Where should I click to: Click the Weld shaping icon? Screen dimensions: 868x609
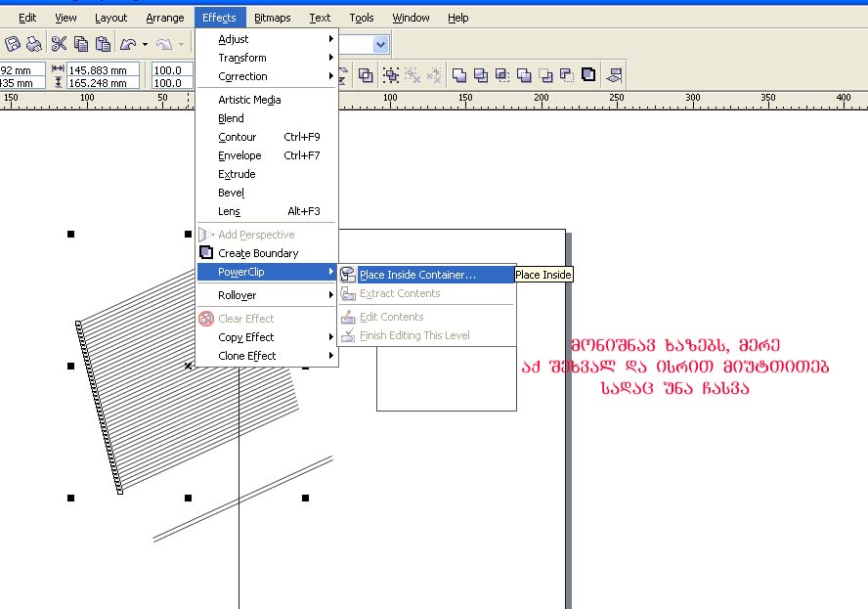coord(459,75)
